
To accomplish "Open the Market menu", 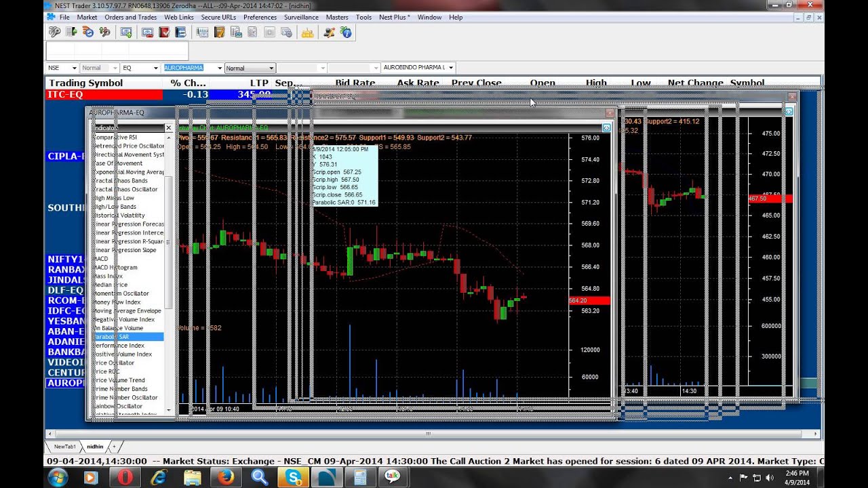I will (87, 17).
